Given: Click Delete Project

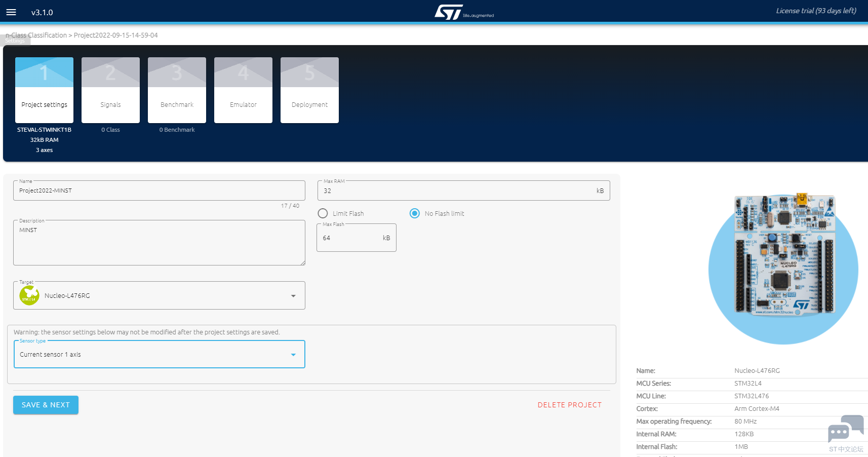Looking at the screenshot, I should (x=570, y=405).
